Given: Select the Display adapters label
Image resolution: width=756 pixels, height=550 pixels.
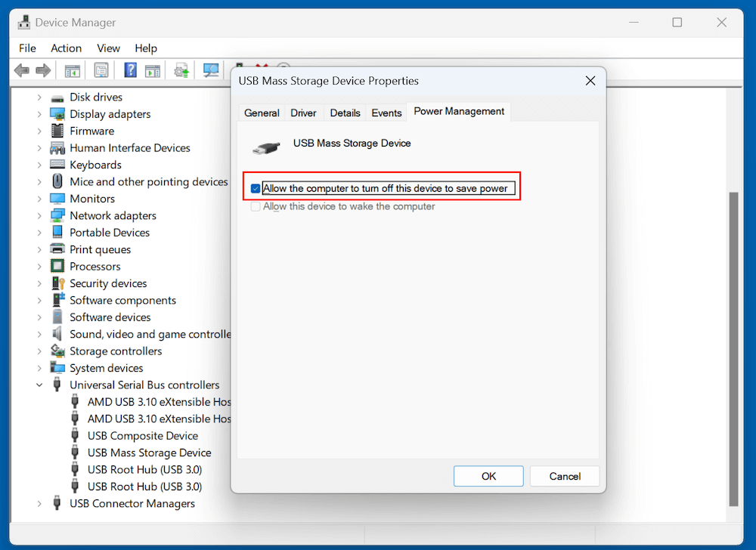Looking at the screenshot, I should click(110, 114).
